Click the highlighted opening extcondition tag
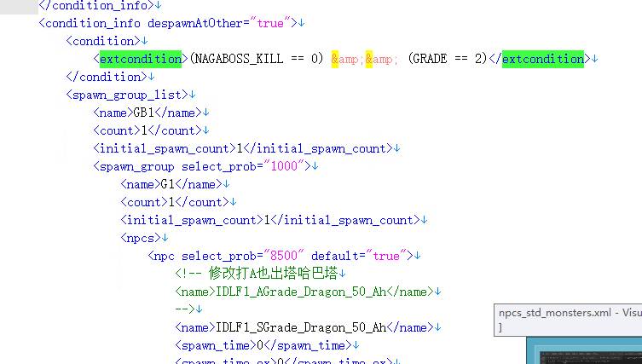The height and width of the screenshot is (364, 642). (x=140, y=59)
